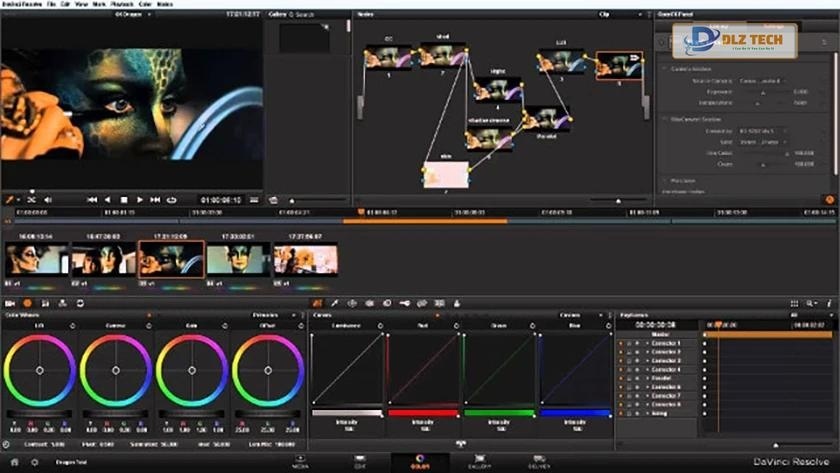The width and height of the screenshot is (840, 473).
Task: Open the File menu
Action: point(51,4)
